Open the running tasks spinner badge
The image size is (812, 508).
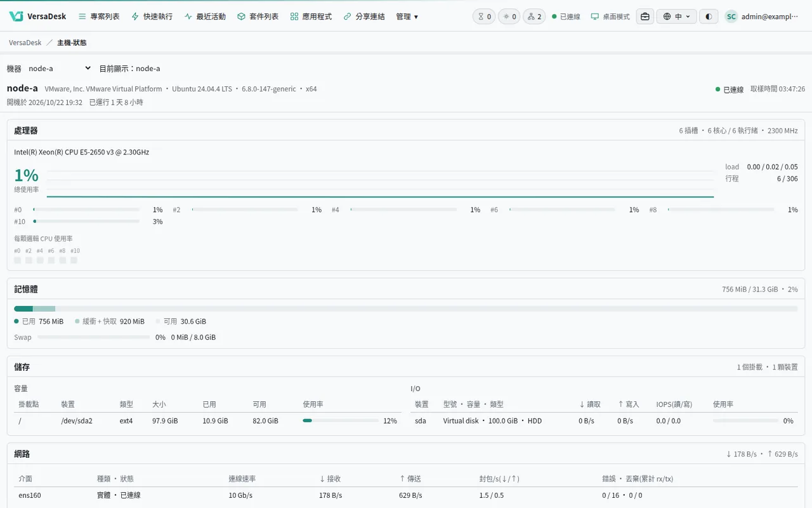pos(509,17)
